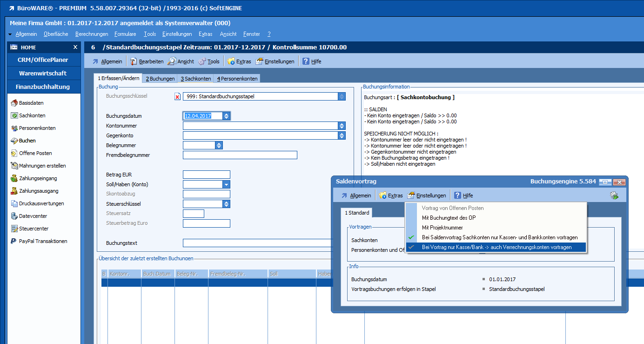Viewport: 644px width, 344px height.
Task: Open the Kontonummer selection dropdown
Action: pos(342,126)
